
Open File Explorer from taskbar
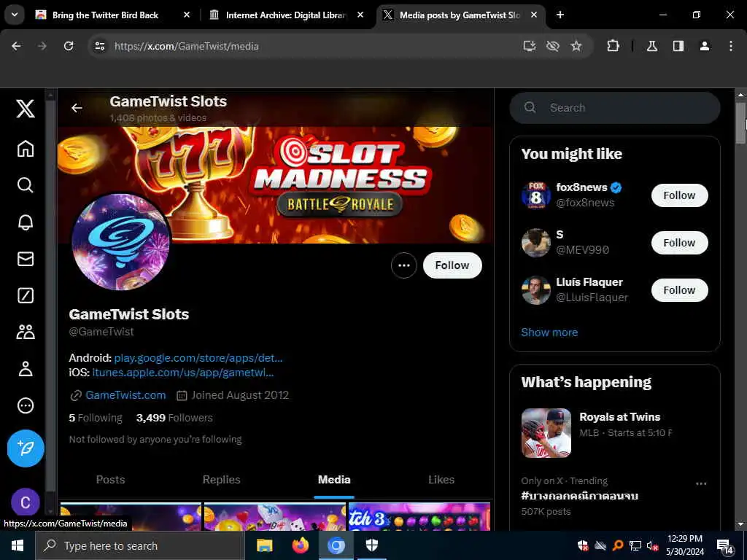tap(264, 545)
